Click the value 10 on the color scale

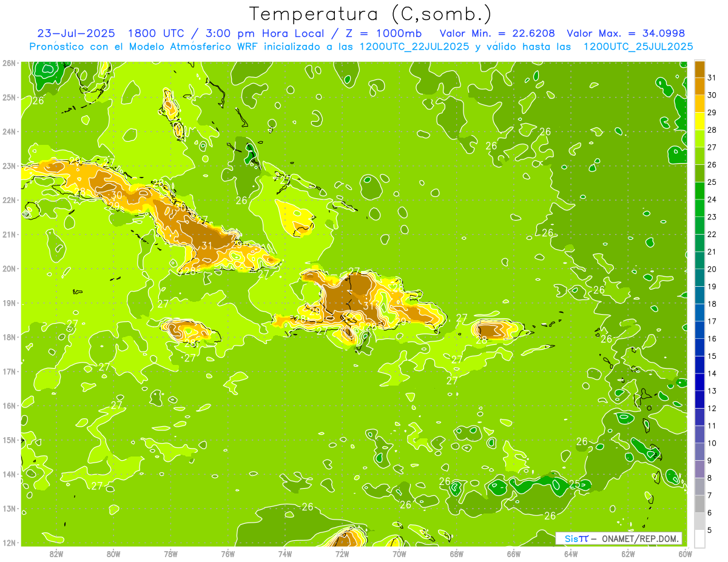pyautogui.click(x=712, y=443)
